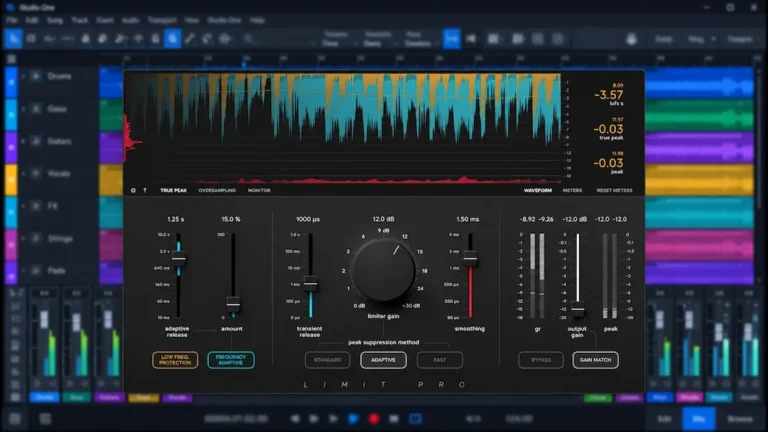Click the Drums track color strip
Screen dimensions: 768x432
click(x=11, y=82)
